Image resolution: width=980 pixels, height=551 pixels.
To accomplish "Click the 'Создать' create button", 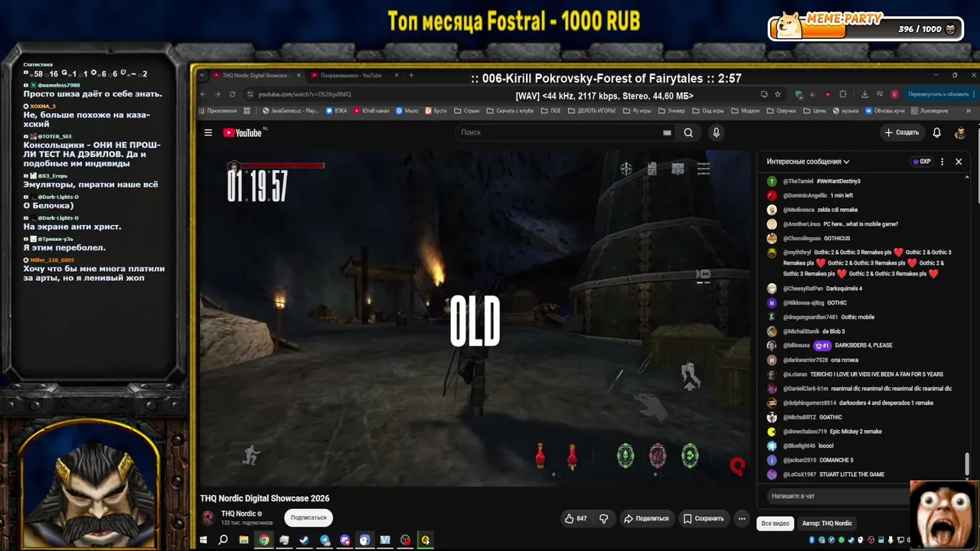I will coord(901,132).
